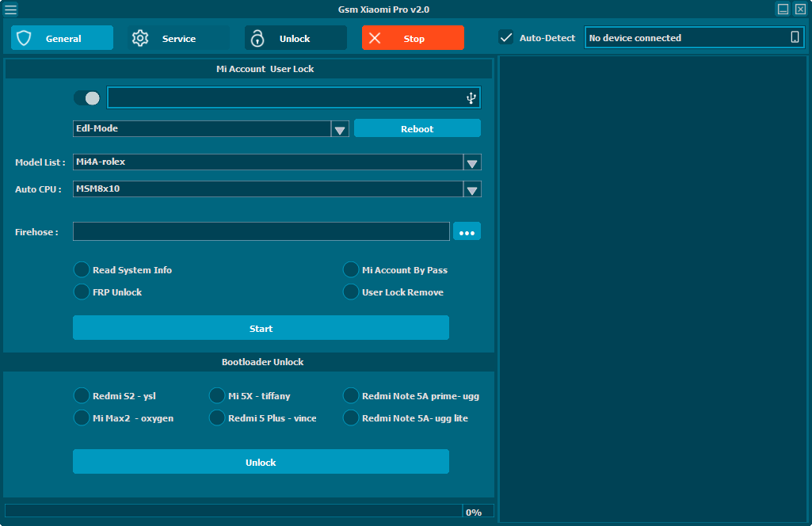The image size is (812, 526).
Task: Click the 0% progress label
Action: [x=473, y=512]
